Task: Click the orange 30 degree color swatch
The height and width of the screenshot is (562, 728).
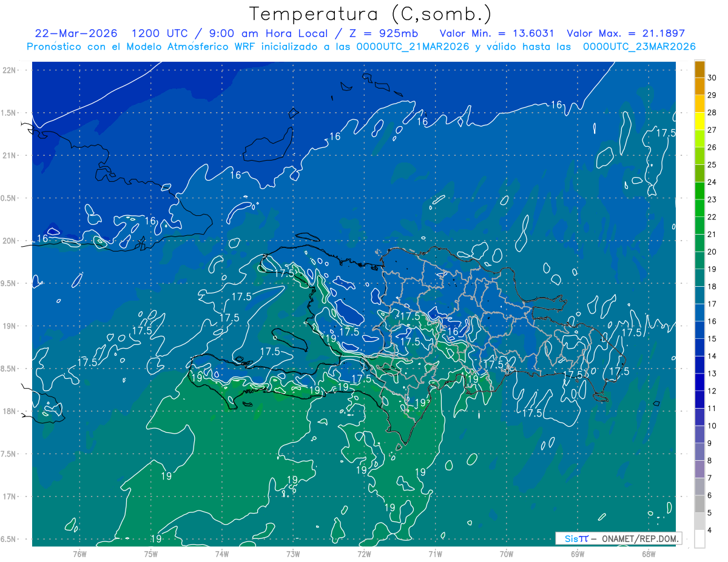Action: click(699, 69)
